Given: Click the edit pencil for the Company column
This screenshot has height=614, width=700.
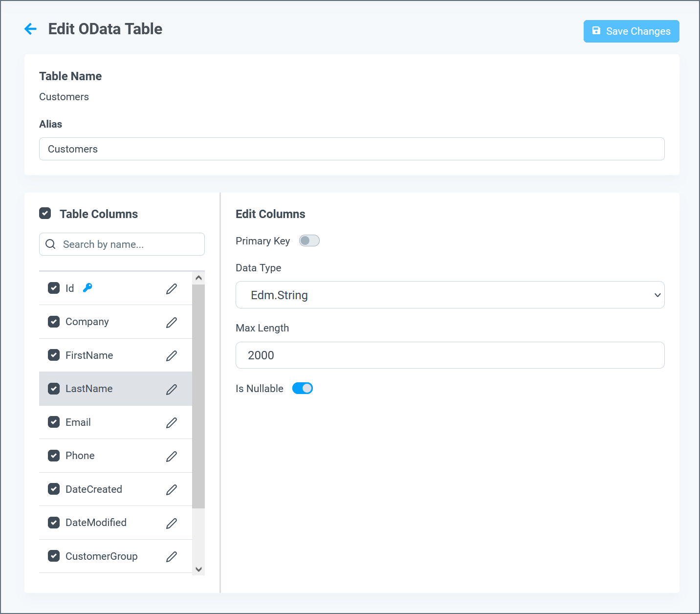Looking at the screenshot, I should (172, 322).
